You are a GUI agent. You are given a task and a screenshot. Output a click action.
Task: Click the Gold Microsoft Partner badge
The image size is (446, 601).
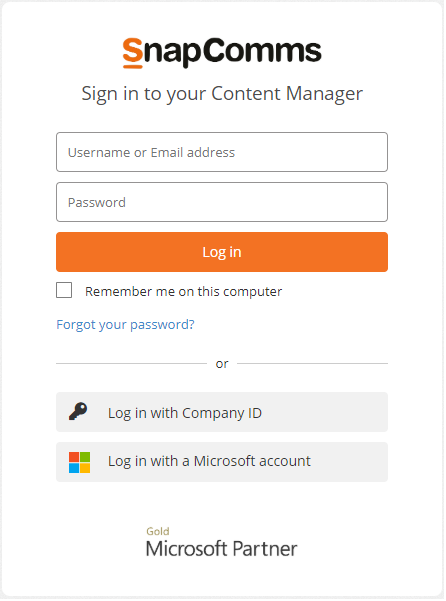coord(221,543)
